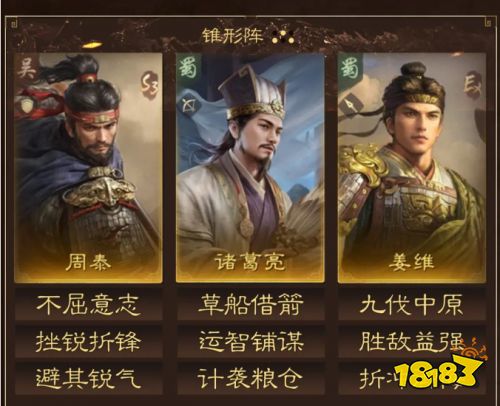Click the 蜀 faction badge on 姜维

349,68
